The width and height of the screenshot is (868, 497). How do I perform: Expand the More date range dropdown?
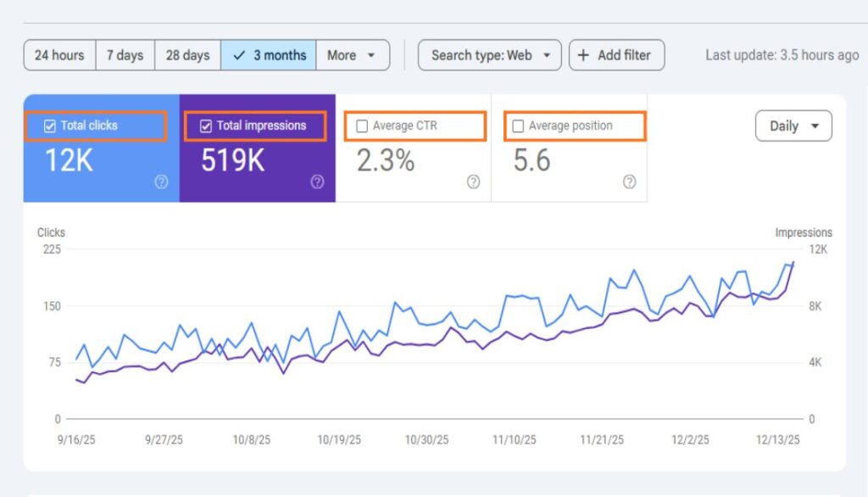point(353,55)
